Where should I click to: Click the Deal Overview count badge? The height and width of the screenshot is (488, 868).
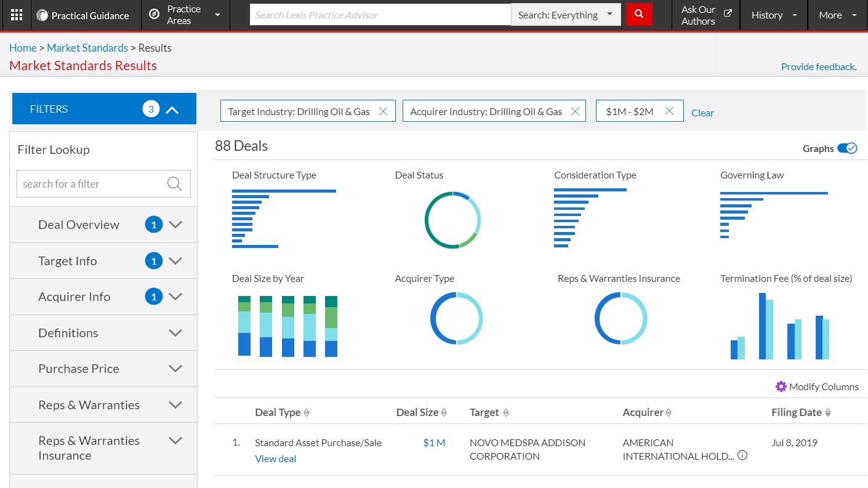click(153, 225)
